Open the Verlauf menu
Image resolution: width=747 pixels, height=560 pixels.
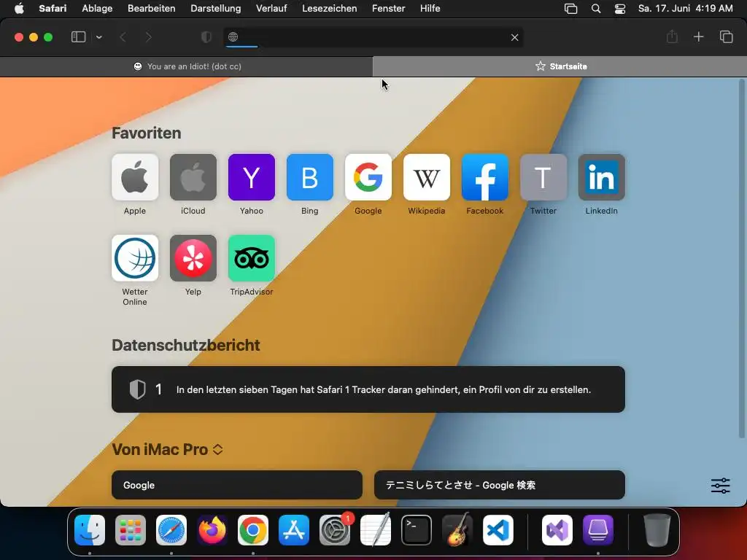(271, 9)
